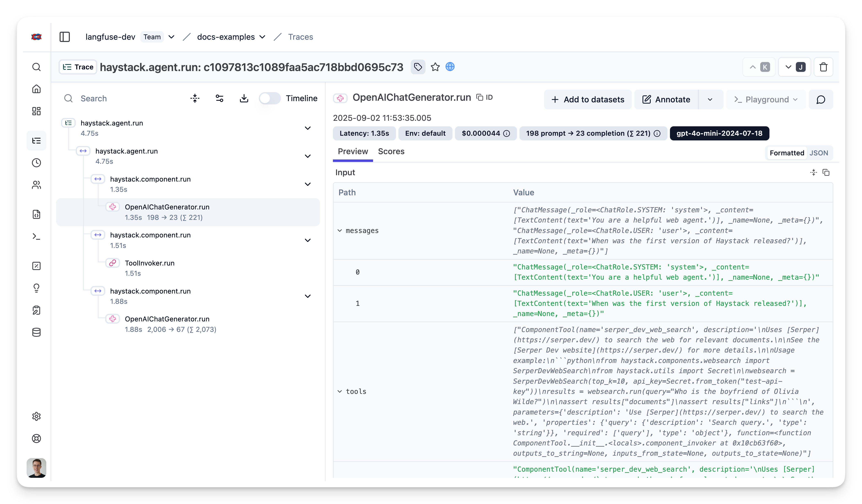
Task: Open the Annotate dropdown arrow
Action: point(710,99)
